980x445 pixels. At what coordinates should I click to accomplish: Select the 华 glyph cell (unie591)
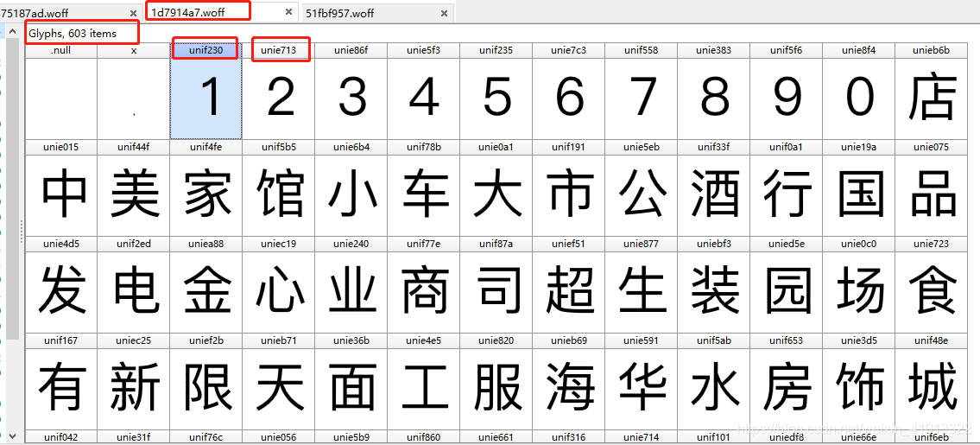pyautogui.click(x=641, y=382)
